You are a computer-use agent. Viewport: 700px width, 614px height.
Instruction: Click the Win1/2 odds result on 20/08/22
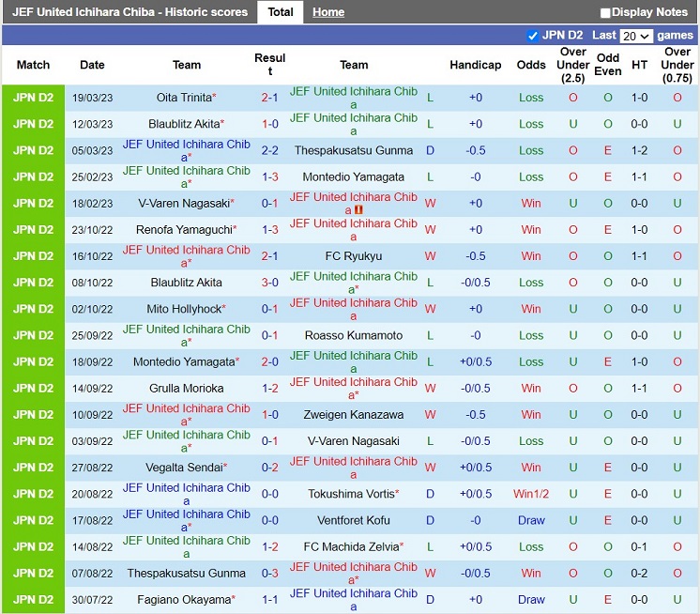coord(531,494)
